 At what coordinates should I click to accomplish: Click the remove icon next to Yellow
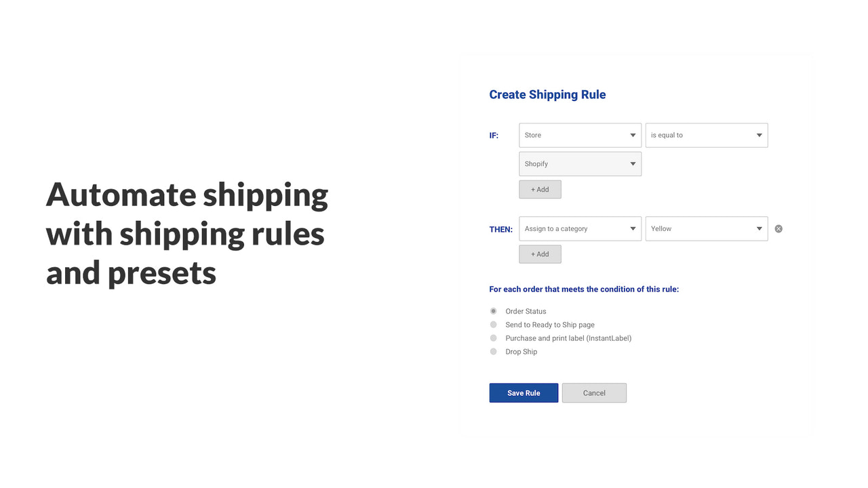click(778, 228)
